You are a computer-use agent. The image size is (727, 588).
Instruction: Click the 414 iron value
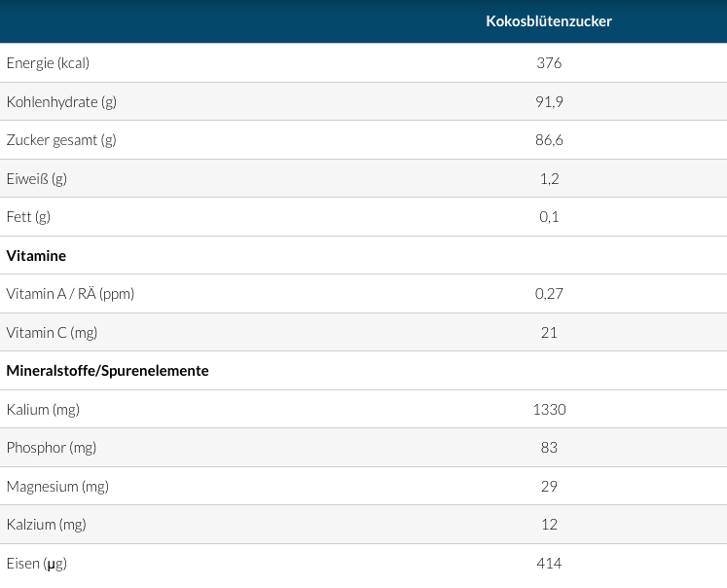coord(549,563)
